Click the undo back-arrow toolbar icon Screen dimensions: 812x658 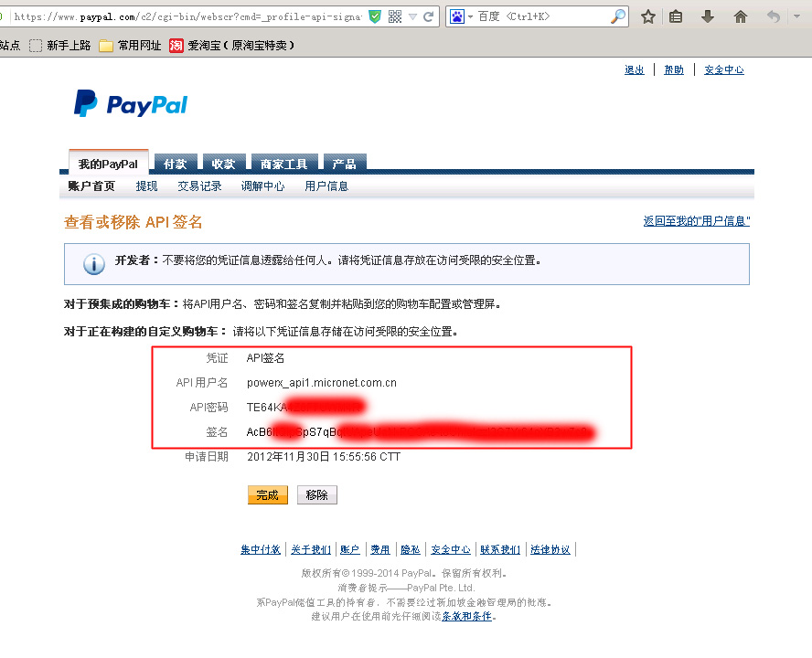tap(774, 17)
